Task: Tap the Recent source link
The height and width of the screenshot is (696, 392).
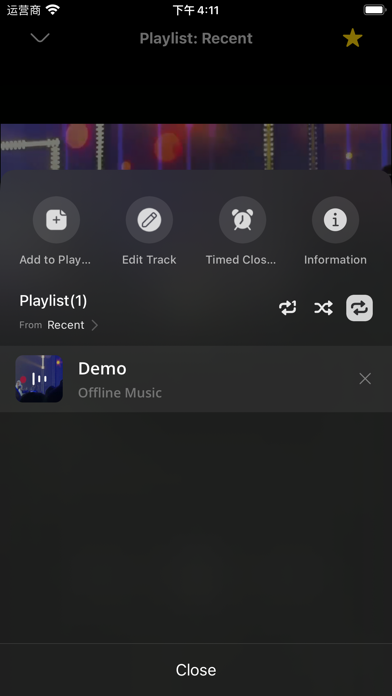Action: (66, 325)
